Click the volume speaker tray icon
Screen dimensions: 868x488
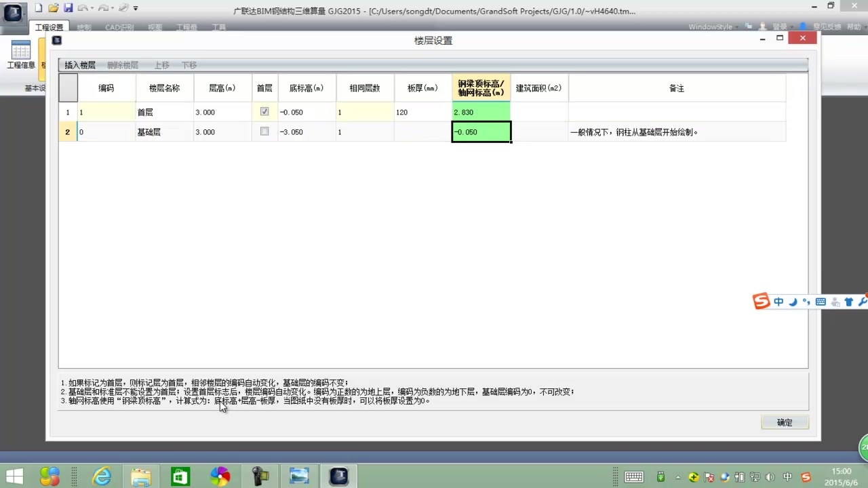(x=770, y=477)
